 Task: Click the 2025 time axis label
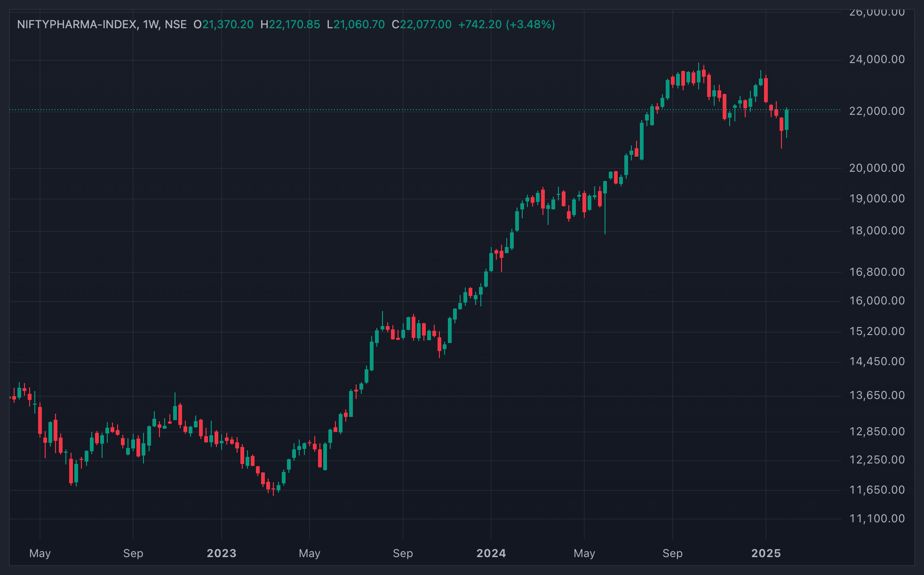tap(766, 553)
